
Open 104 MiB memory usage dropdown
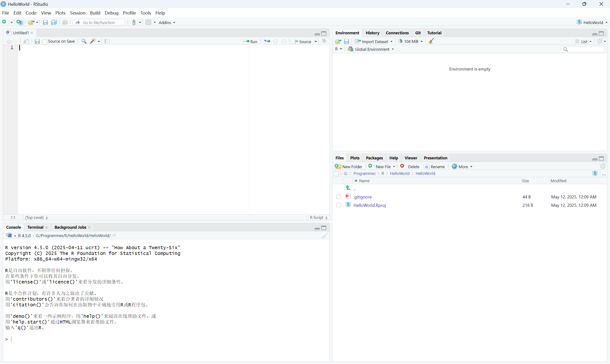click(410, 41)
